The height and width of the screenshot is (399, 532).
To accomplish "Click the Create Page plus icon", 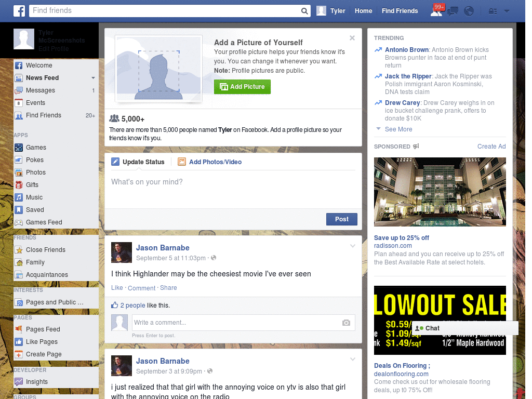I will [x=19, y=354].
